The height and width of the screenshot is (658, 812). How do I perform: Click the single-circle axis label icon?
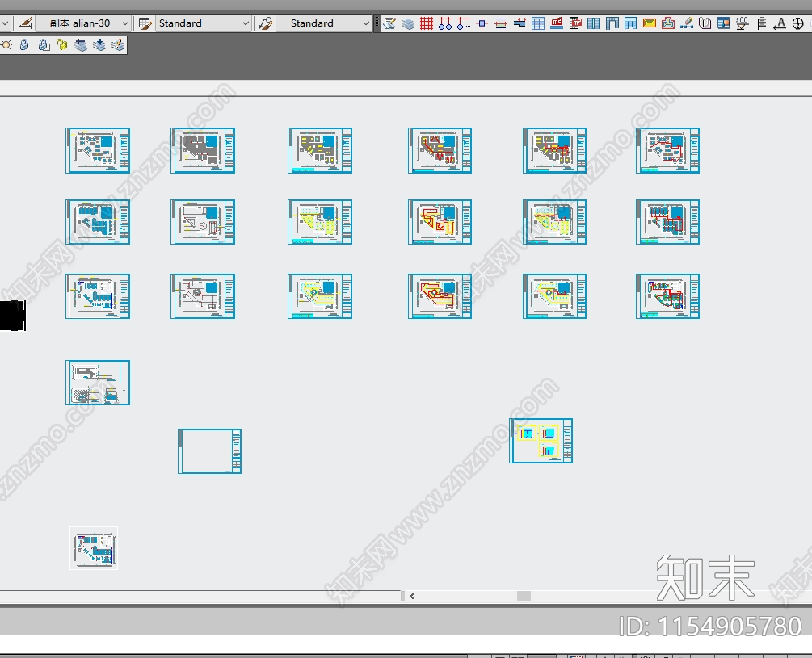point(464,23)
